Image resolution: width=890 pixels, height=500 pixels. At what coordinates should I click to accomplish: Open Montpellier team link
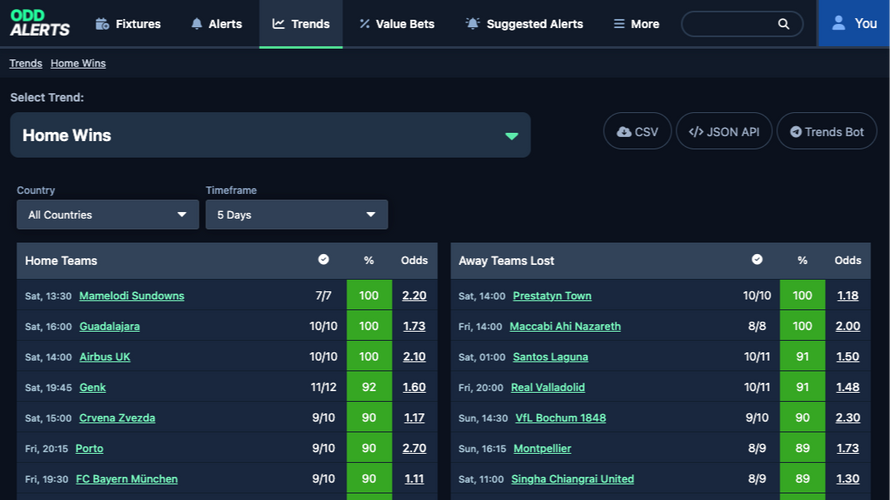point(542,448)
